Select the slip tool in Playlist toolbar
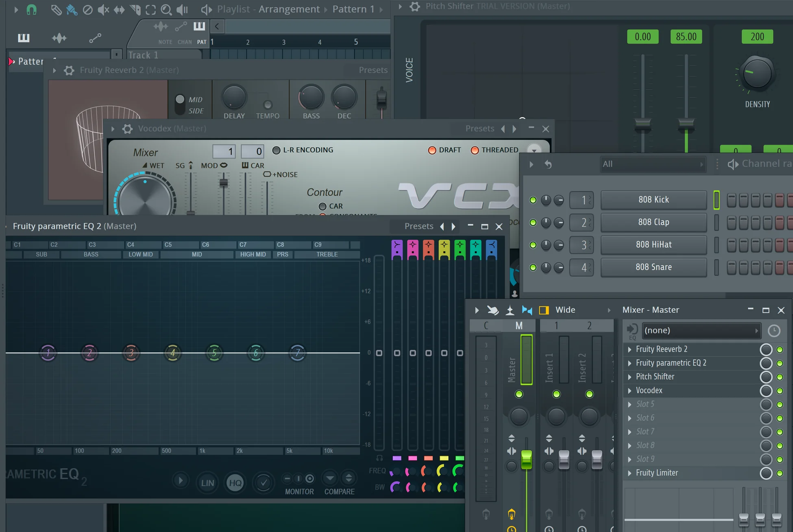 pos(119,10)
